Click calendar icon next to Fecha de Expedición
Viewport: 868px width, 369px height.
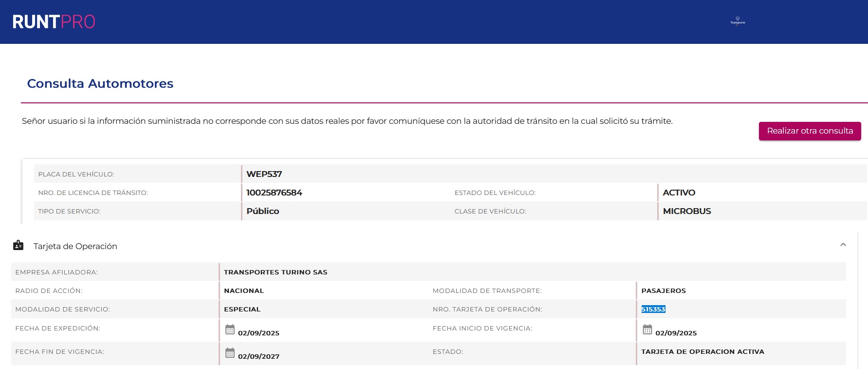pos(230,330)
